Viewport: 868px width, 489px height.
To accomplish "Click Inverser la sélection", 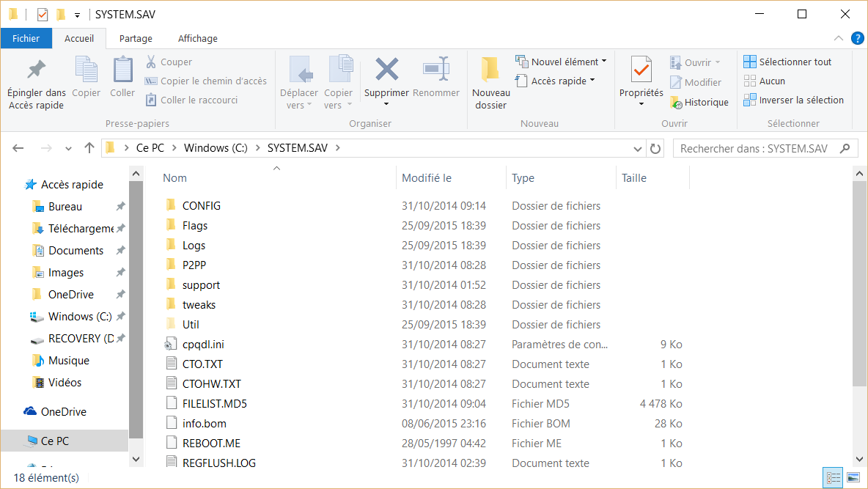I will tap(794, 100).
